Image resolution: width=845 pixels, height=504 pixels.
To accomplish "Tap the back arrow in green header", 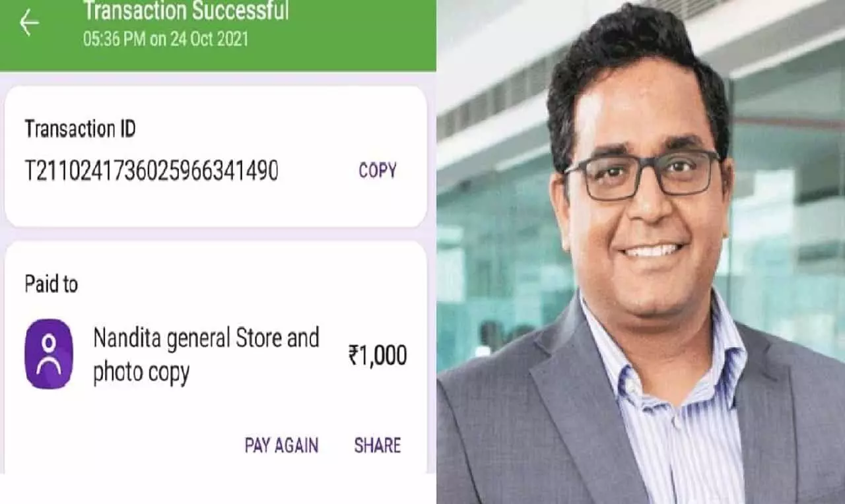I will coord(29,24).
